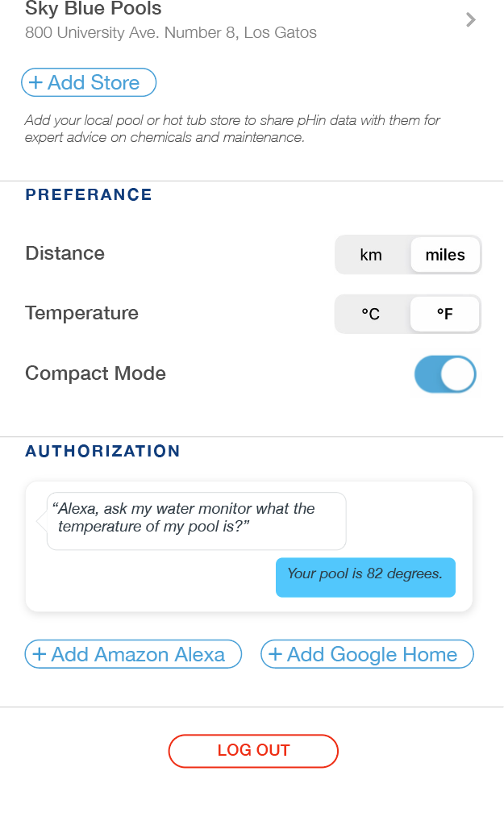Click the local pool store help text
This screenshot has width=504, height=838.
tap(232, 129)
